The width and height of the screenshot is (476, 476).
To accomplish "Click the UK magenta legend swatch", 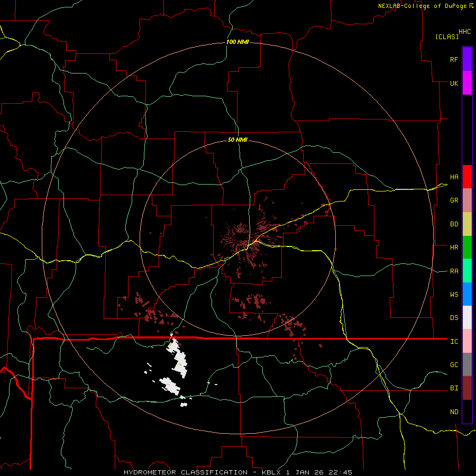I will click(x=467, y=83).
